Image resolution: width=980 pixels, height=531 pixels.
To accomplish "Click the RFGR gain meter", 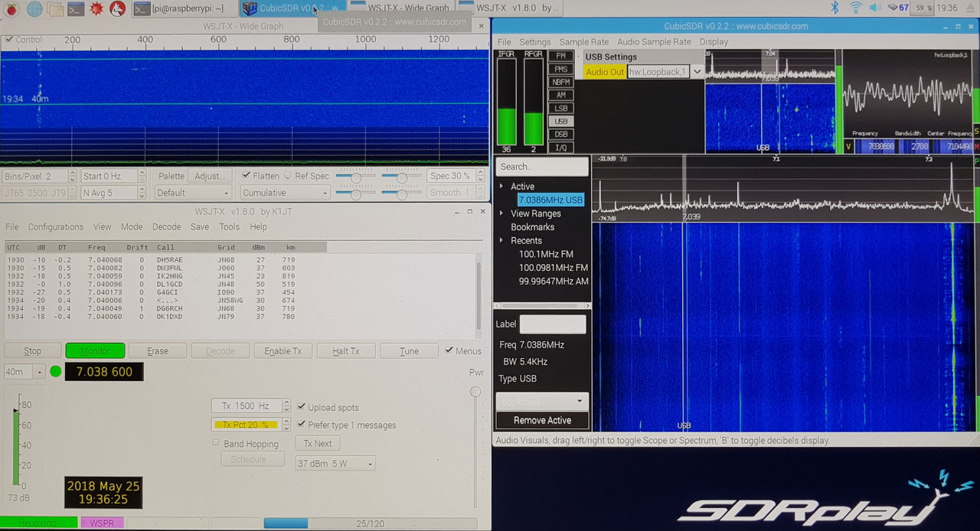I will pos(534,101).
